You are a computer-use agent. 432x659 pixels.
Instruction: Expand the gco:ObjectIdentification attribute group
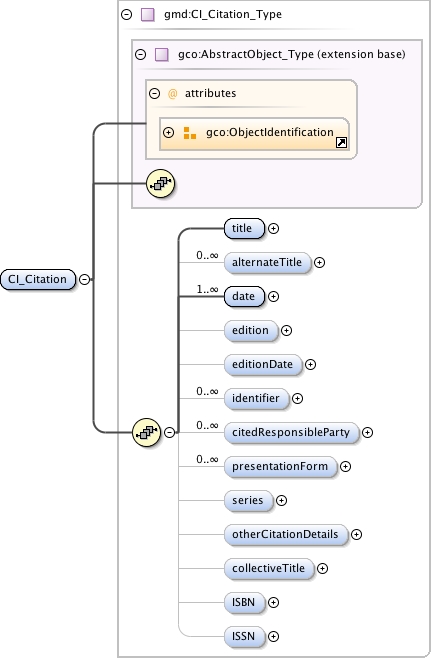tap(169, 132)
